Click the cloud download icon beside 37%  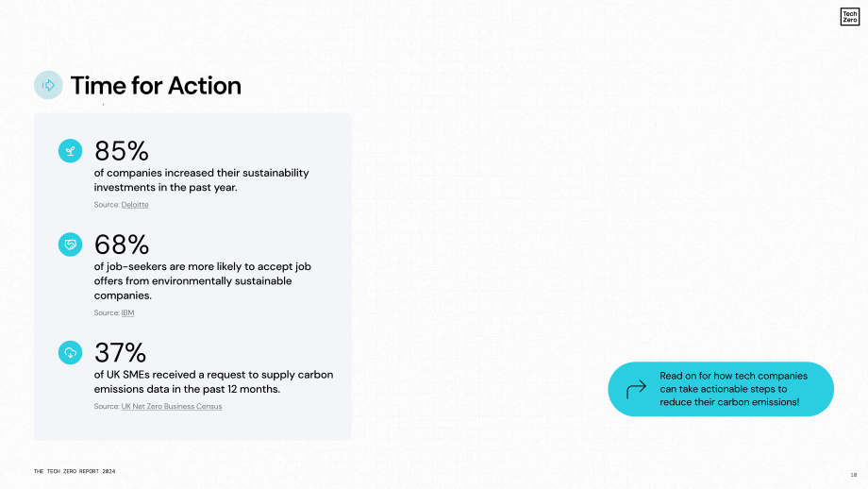(71, 352)
